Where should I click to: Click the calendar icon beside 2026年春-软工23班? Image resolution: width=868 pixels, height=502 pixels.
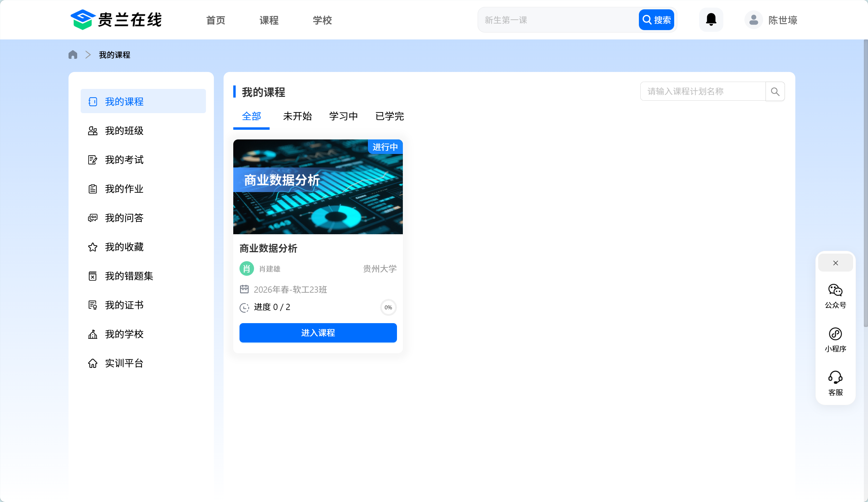[244, 289]
